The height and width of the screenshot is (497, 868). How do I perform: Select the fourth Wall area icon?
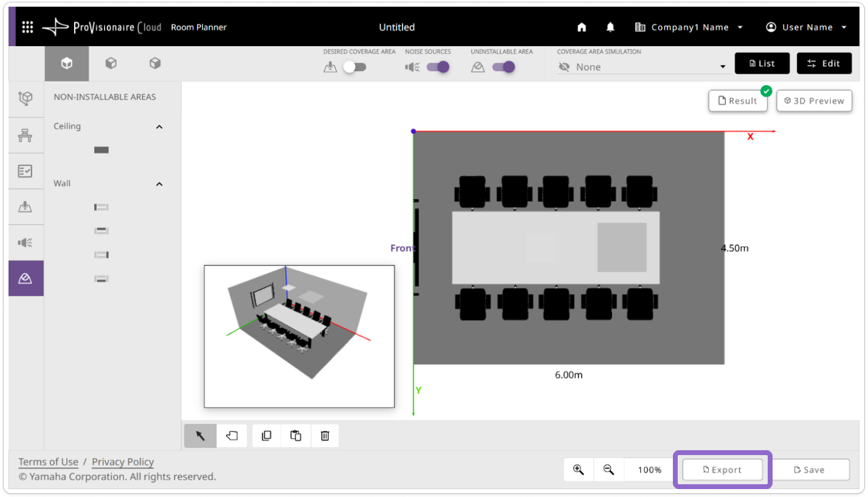(x=102, y=278)
